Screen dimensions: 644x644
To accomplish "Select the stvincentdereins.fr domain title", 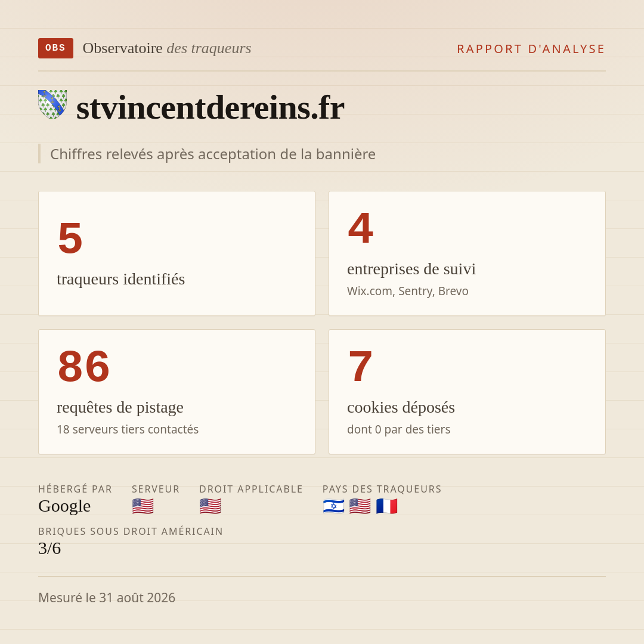I will point(210,108).
